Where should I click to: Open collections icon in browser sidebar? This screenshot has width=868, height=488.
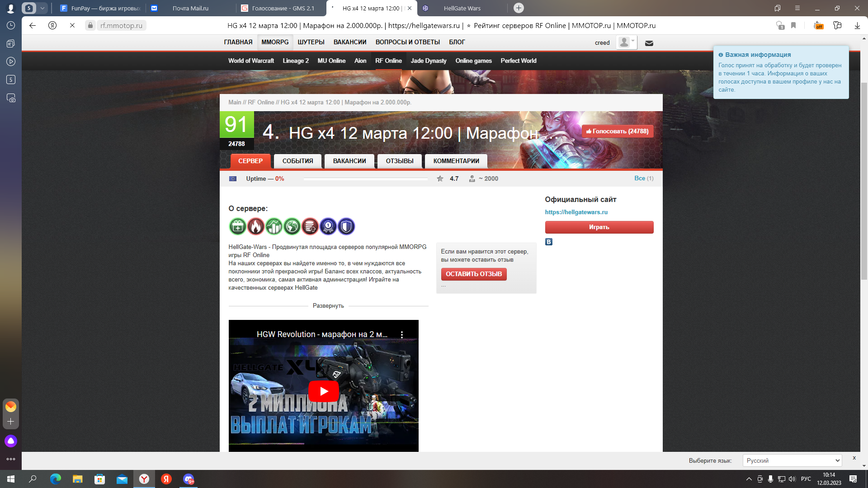pyautogui.click(x=11, y=44)
